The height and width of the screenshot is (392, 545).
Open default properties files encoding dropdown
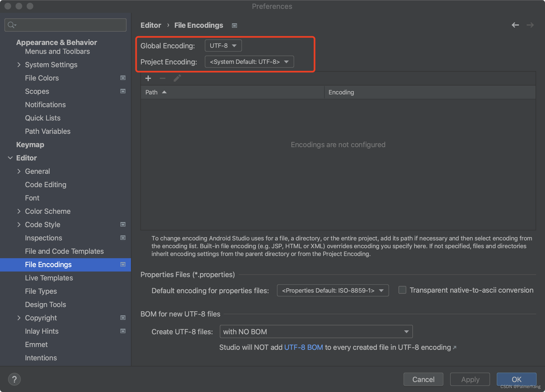(x=332, y=290)
